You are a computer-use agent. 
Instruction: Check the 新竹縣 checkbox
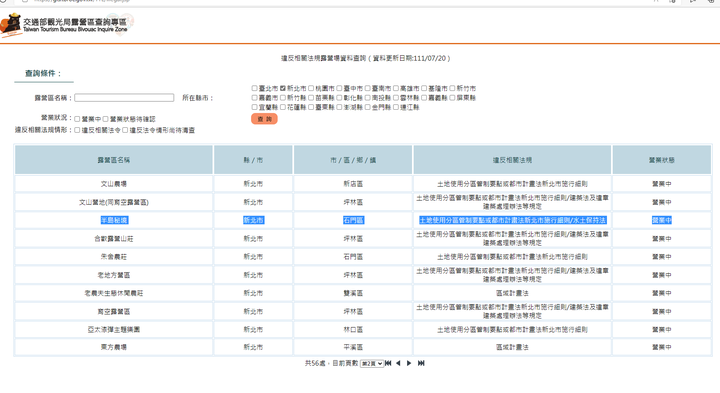[283, 98]
